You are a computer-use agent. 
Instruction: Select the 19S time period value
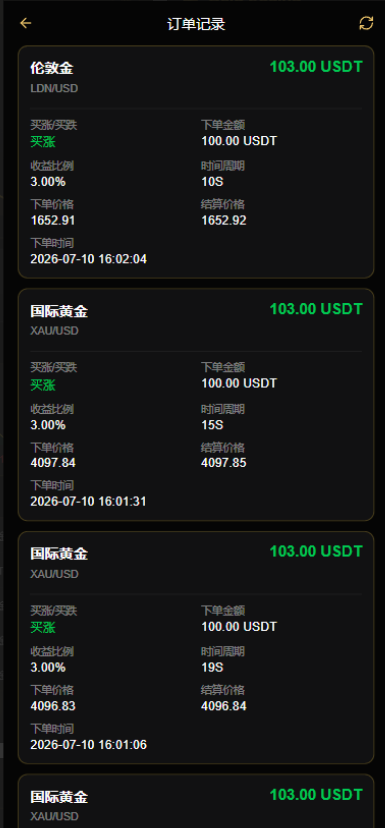pyautogui.click(x=212, y=667)
